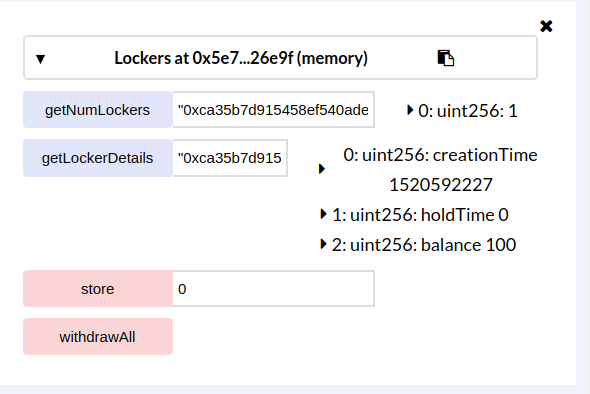The image size is (590, 394).
Task: Execute the store transaction
Action: (x=98, y=289)
